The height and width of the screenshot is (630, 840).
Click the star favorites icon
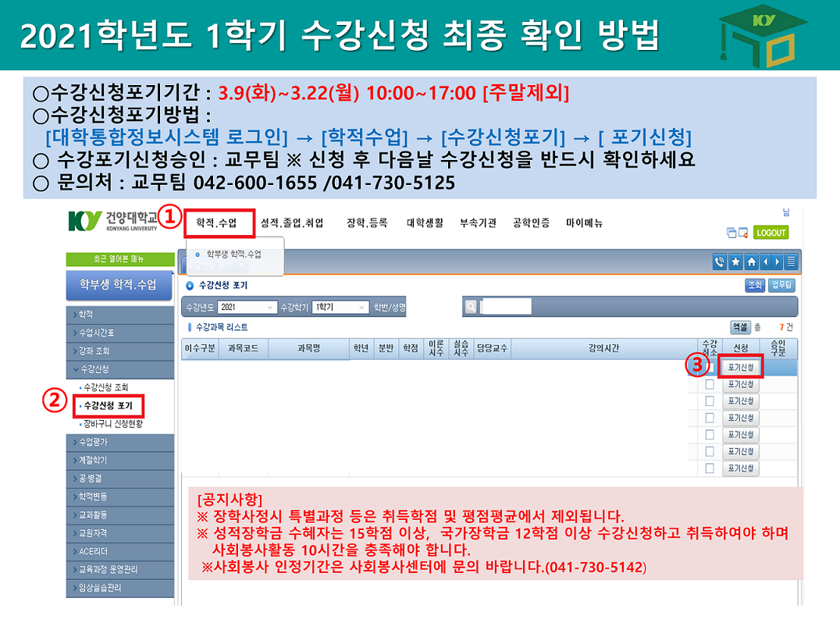(x=735, y=262)
